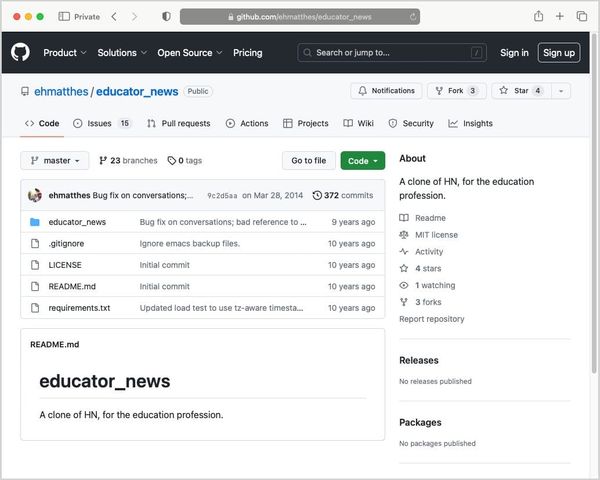Open a new tab with the plus icon
600x480 pixels.
coord(559,16)
